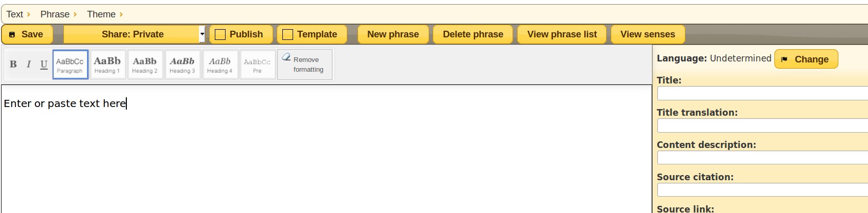Toggle the Publish checkbox
The width and height of the screenshot is (868, 213).
(220, 34)
